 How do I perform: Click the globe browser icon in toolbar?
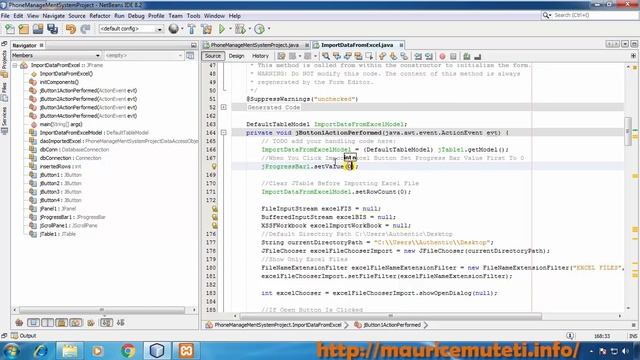(174, 29)
